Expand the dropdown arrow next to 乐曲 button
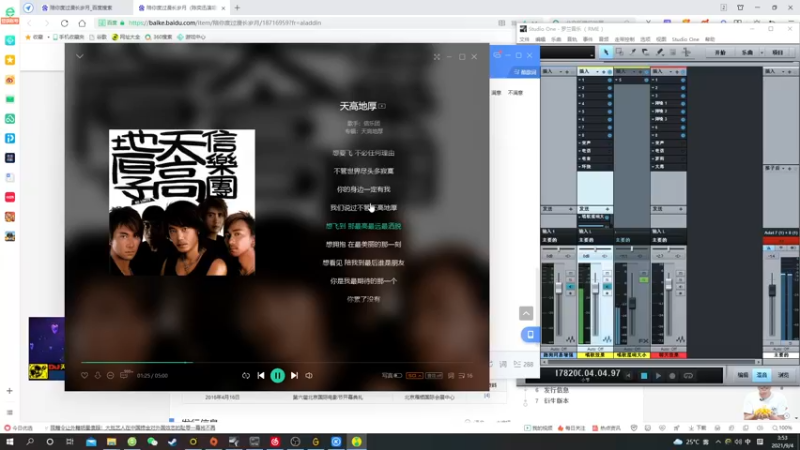 [762, 53]
